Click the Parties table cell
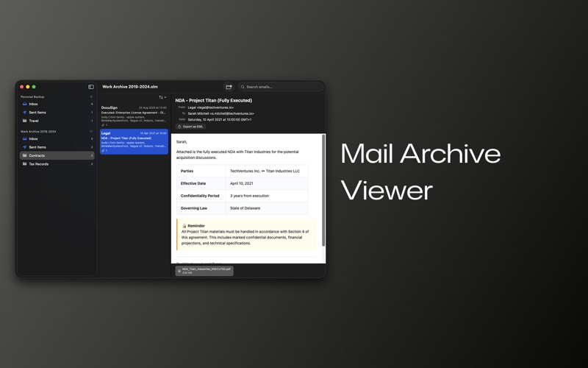 point(201,171)
